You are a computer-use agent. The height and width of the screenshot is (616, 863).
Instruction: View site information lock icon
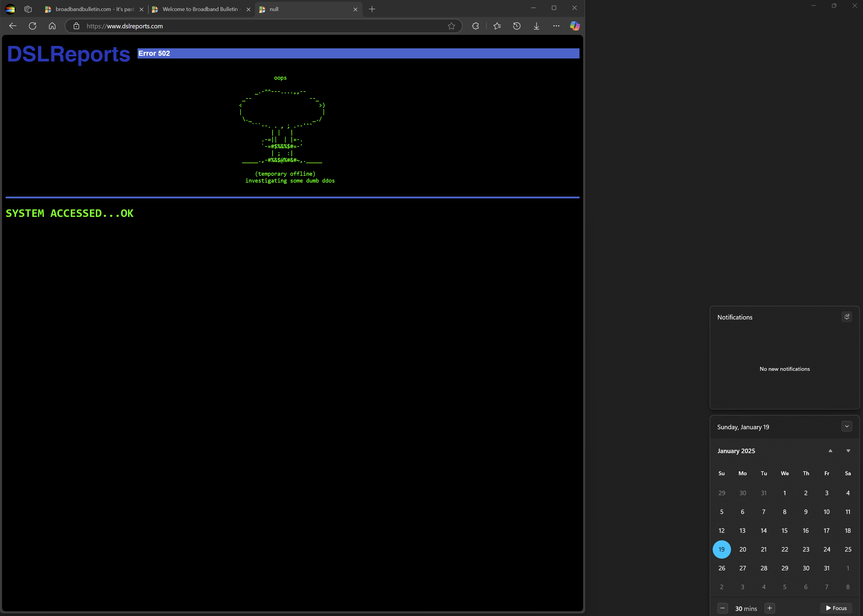tap(77, 26)
